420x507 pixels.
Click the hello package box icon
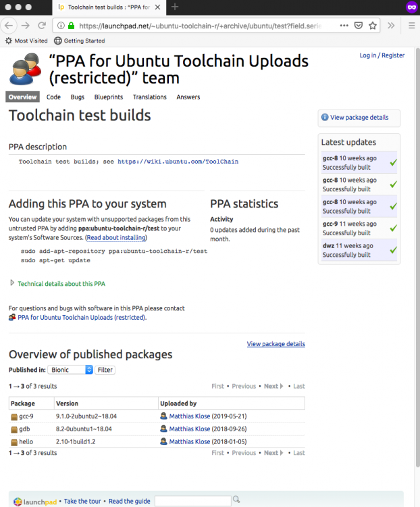pos(14,442)
